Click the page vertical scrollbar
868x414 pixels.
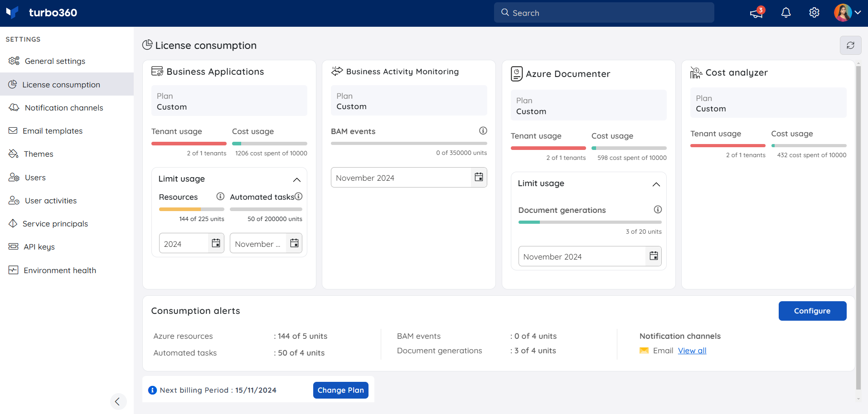click(x=858, y=228)
